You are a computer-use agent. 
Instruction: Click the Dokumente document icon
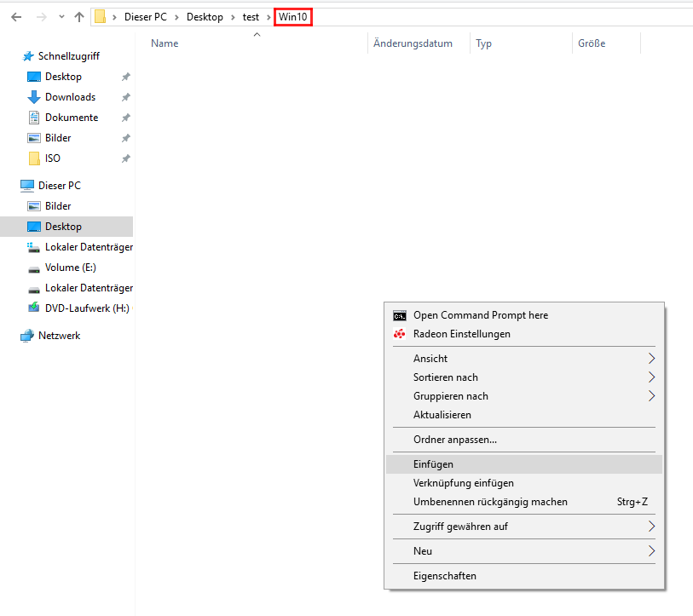pyautogui.click(x=34, y=118)
